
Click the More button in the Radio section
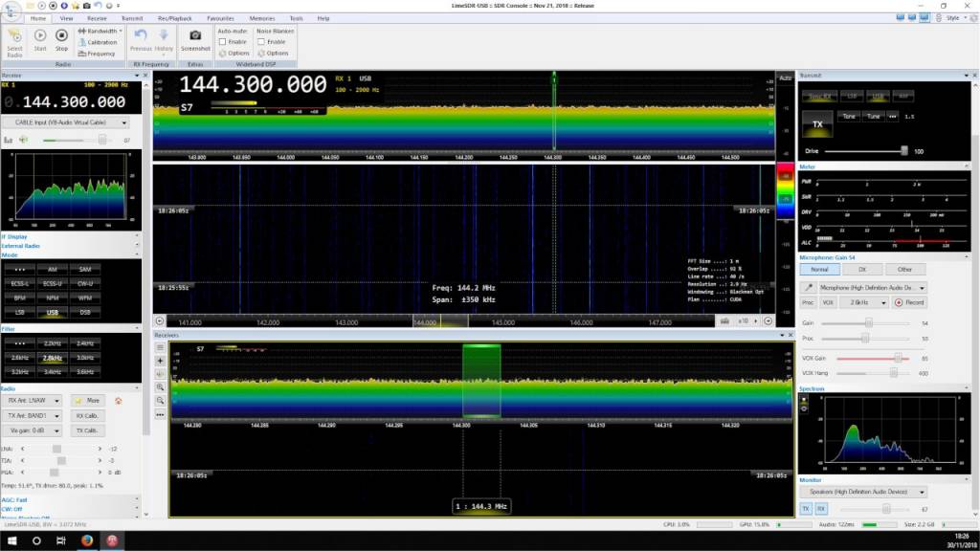click(87, 401)
